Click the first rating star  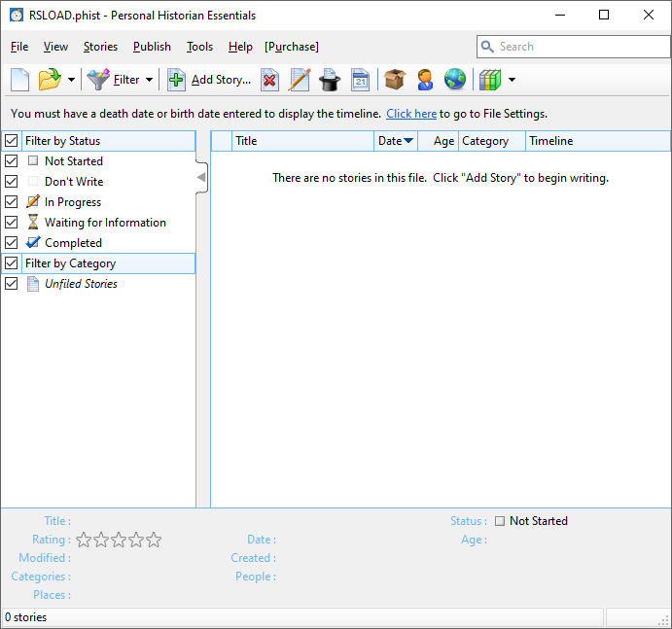pos(84,540)
